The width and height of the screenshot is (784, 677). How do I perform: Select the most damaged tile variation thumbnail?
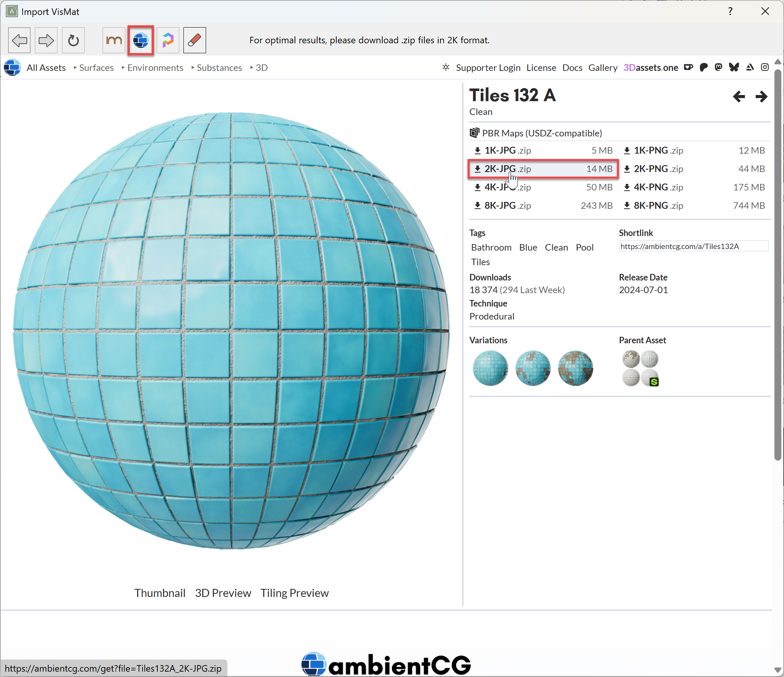pos(575,368)
